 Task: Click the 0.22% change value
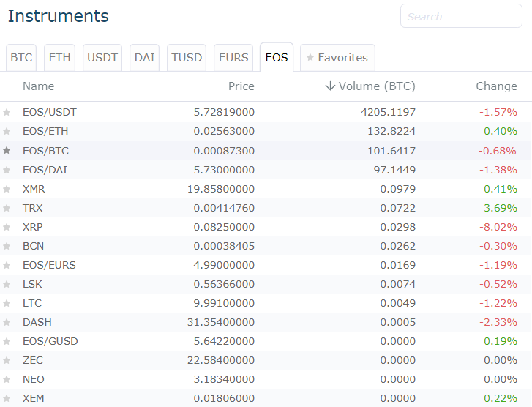pyautogui.click(x=501, y=398)
